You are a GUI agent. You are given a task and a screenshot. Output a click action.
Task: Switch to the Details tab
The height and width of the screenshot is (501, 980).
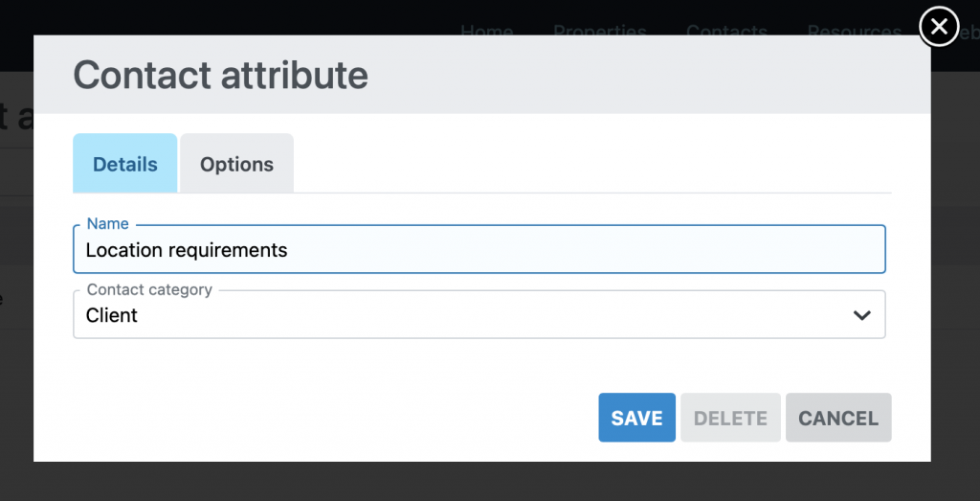click(x=125, y=164)
